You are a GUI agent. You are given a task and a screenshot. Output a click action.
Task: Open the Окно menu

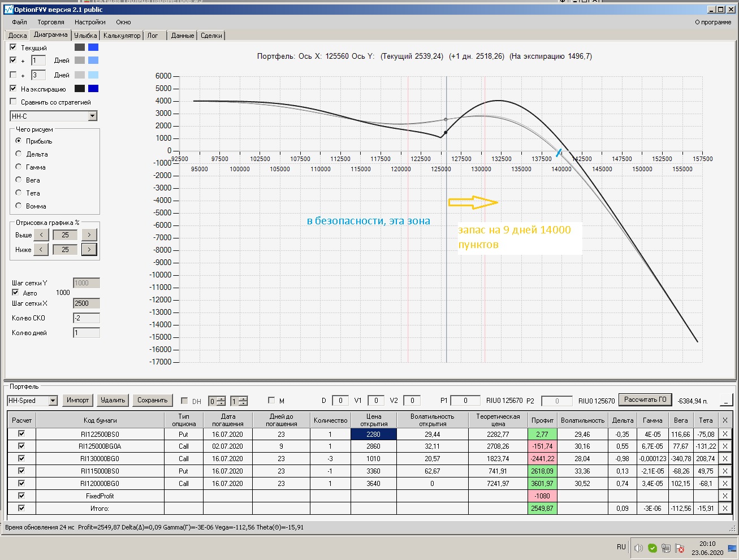click(x=123, y=22)
